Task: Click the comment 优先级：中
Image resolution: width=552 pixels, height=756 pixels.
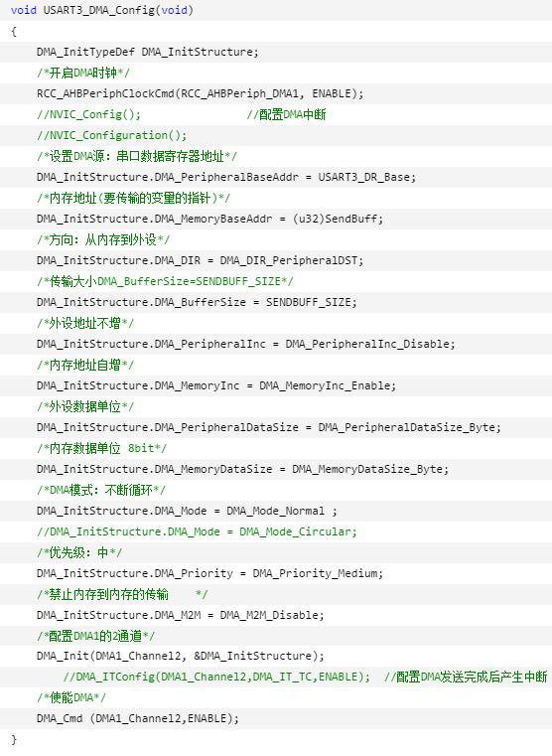Action: tap(79, 552)
